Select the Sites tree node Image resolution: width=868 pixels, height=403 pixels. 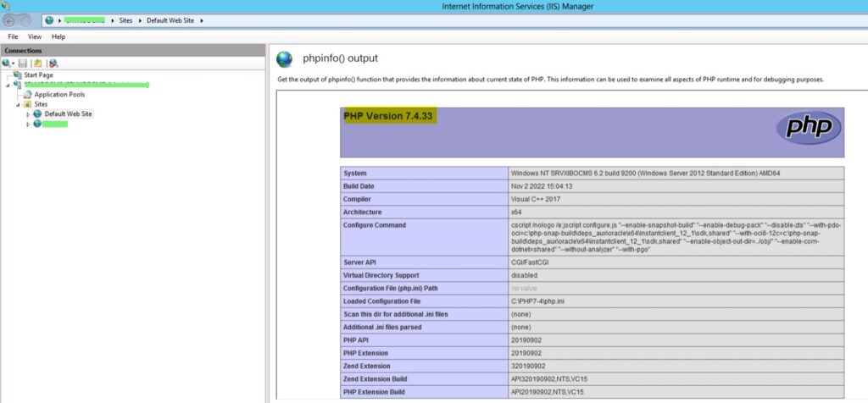(x=41, y=104)
